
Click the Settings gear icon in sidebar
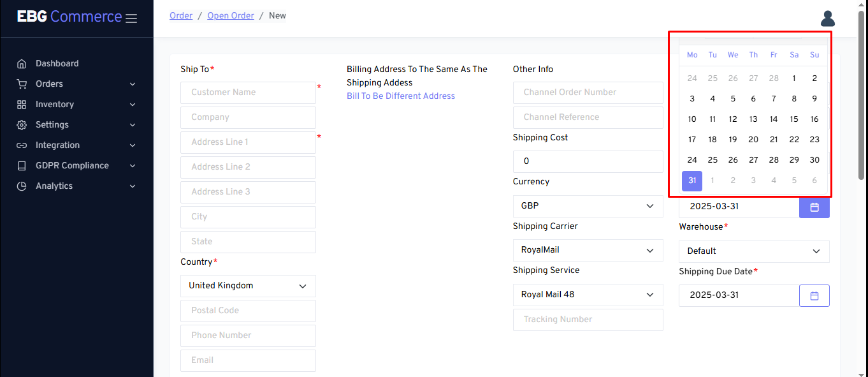pyautogui.click(x=22, y=125)
